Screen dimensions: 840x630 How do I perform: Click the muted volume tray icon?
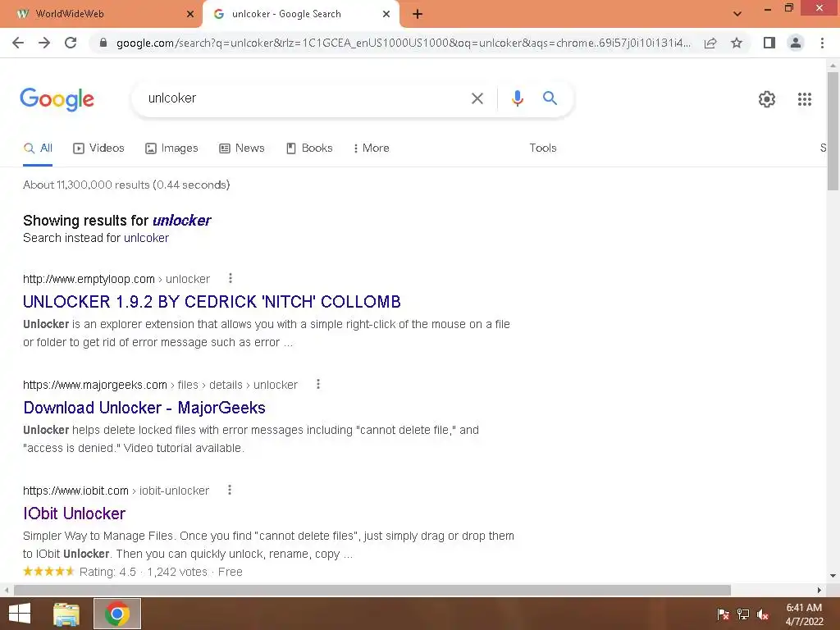[x=763, y=614]
